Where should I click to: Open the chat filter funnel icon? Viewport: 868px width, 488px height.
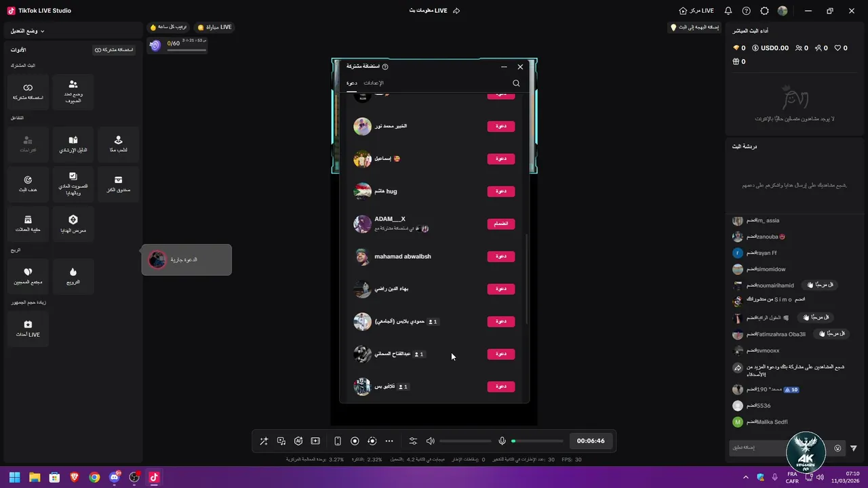tap(854, 448)
